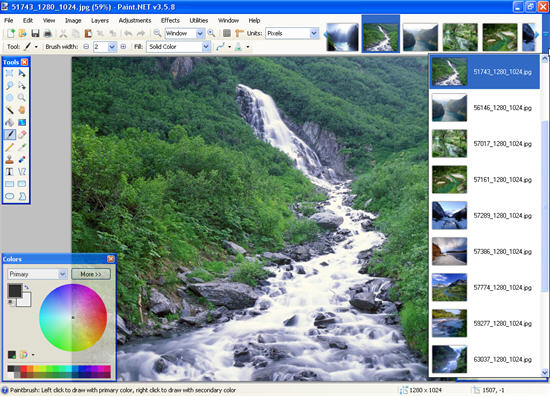Toggle antialiasing curve button
Image resolution: width=550 pixels, height=396 pixels.
[220, 46]
